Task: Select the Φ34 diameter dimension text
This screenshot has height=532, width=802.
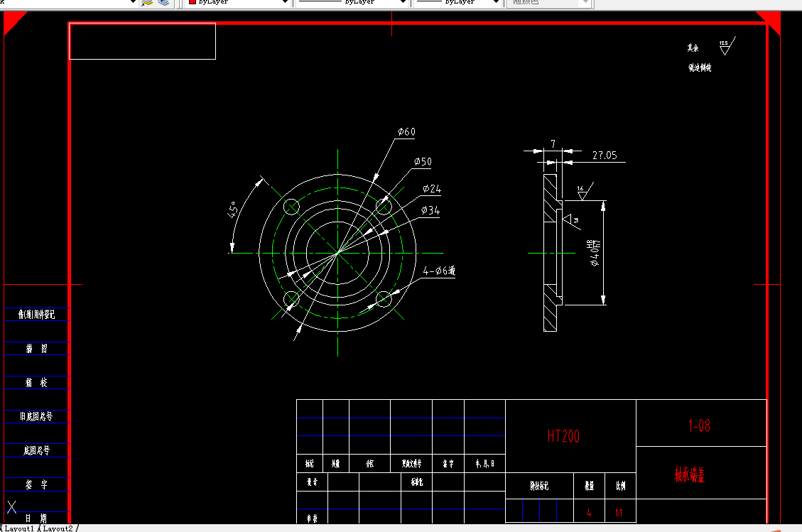Action: (x=430, y=210)
